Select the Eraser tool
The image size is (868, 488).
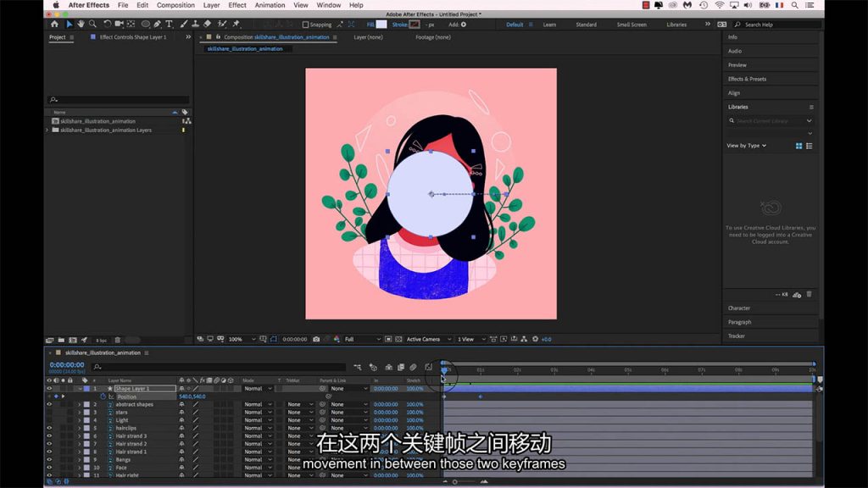(x=207, y=25)
